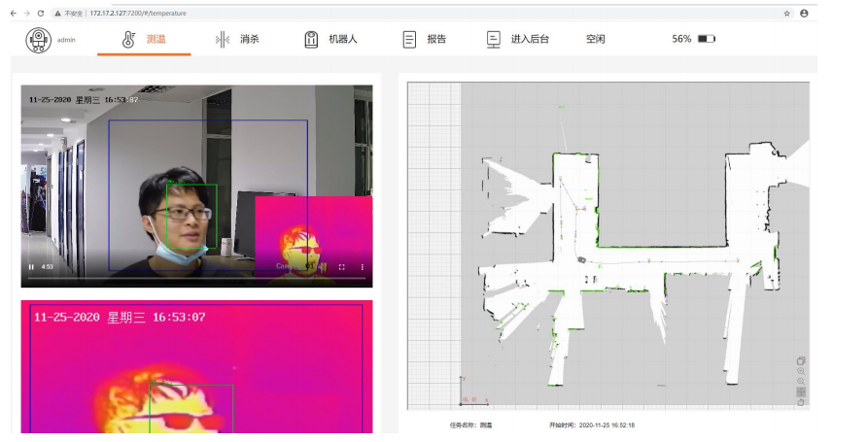The image size is (868, 442).
Task: Zoom out on the map
Action: [x=801, y=381]
